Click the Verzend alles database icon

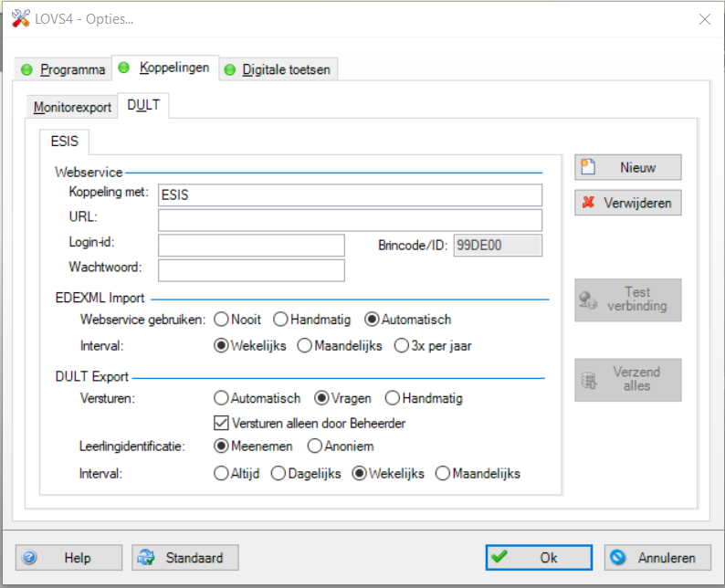[589, 381]
